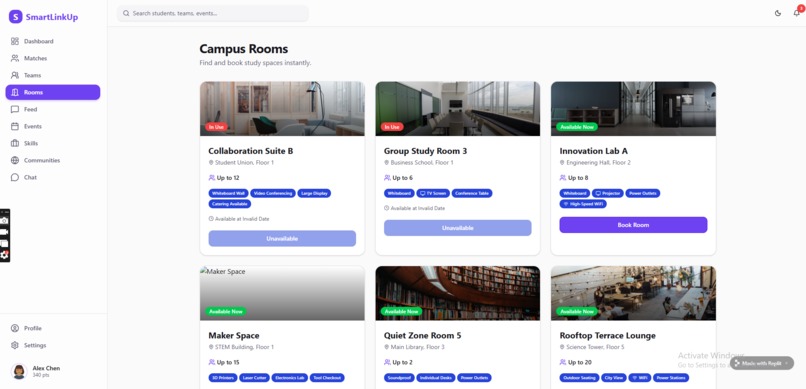The width and height of the screenshot is (806, 389).
Task: Open Chat from the sidebar
Action: [53, 177]
